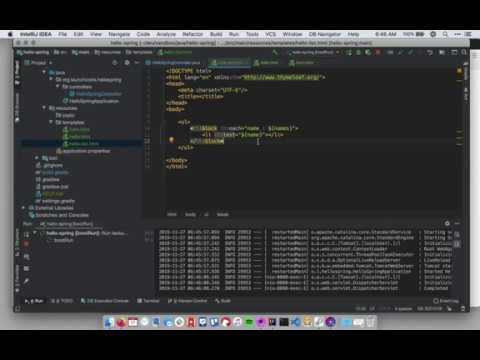Click resources in the navigation breadcrumb
Image resolution: width=480 pixels, height=360 pixels.
pos(108,52)
